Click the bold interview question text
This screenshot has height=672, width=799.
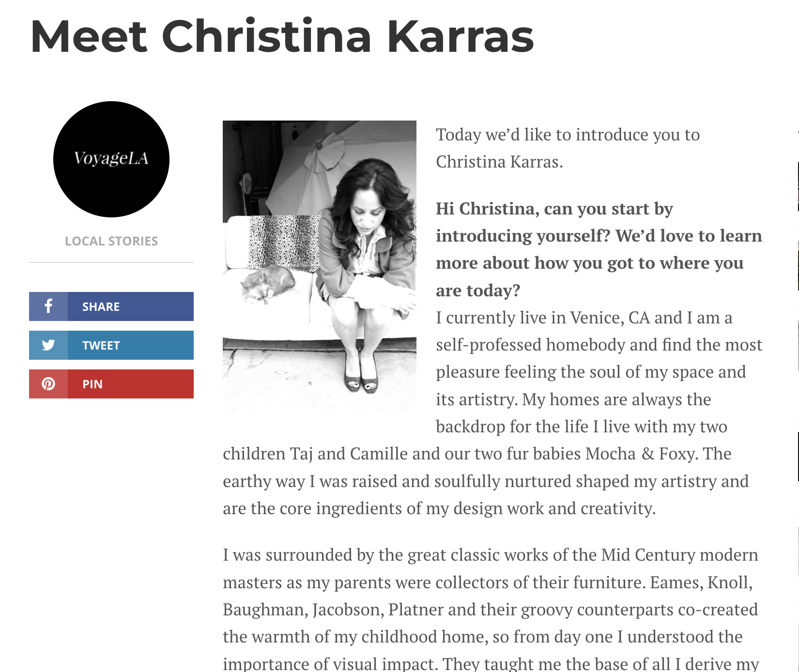[x=599, y=249]
